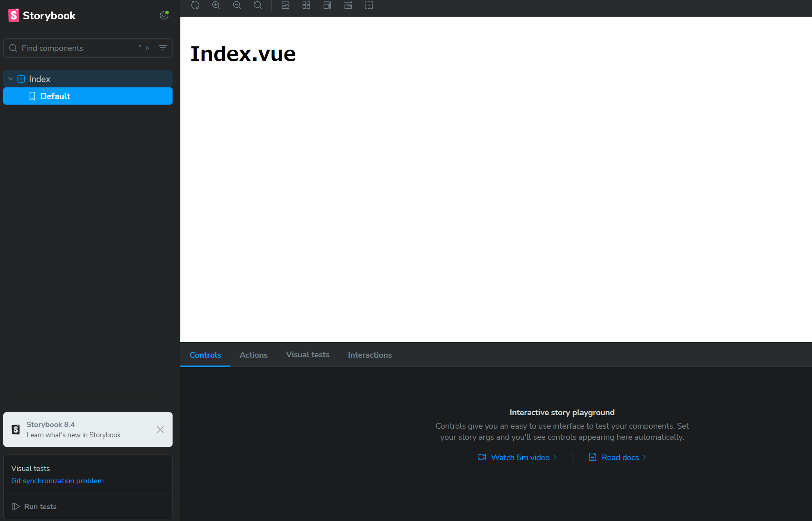The width and height of the screenshot is (812, 521).
Task: Dismiss the Storybook 8.4 notification
Action: coord(160,430)
